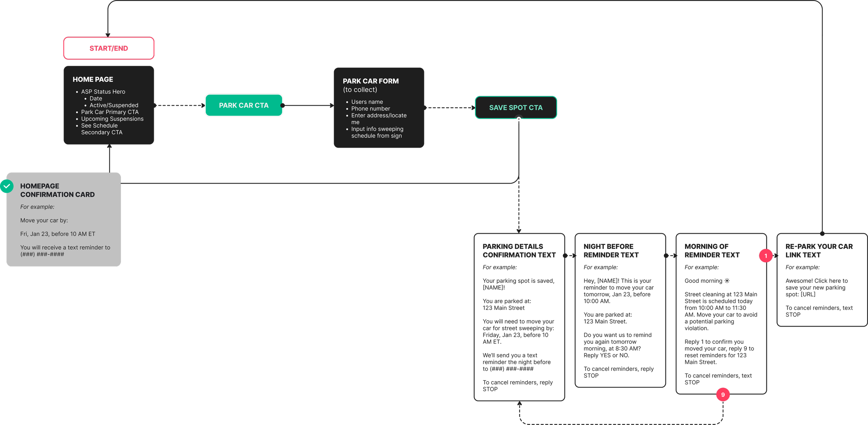The height and width of the screenshot is (425, 868).
Task: Select the START/END node
Action: 109,48
